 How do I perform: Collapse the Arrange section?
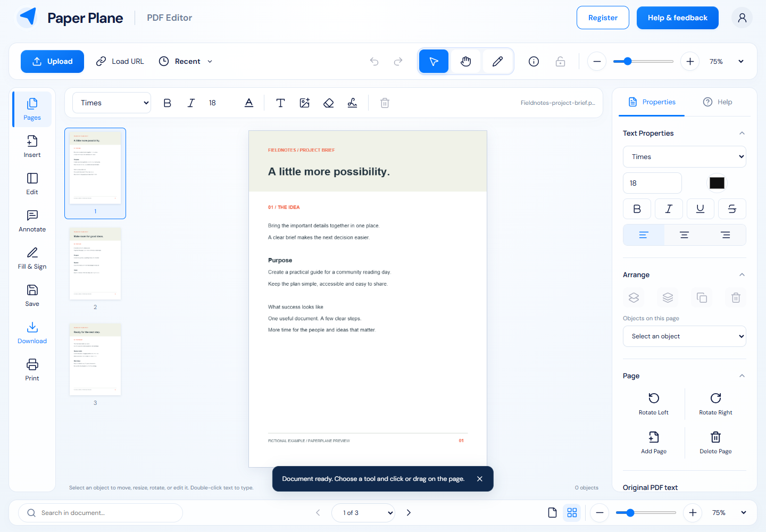(x=742, y=275)
